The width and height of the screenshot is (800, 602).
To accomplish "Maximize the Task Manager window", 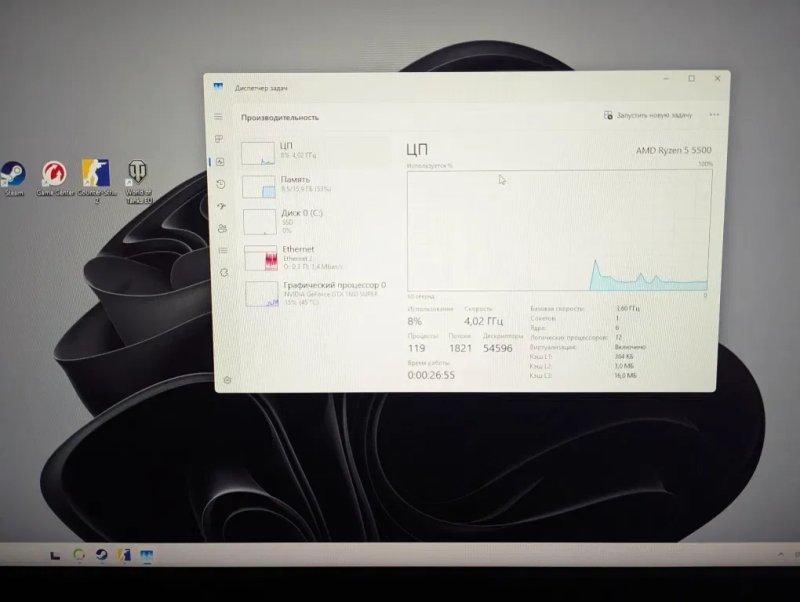I will (x=691, y=79).
